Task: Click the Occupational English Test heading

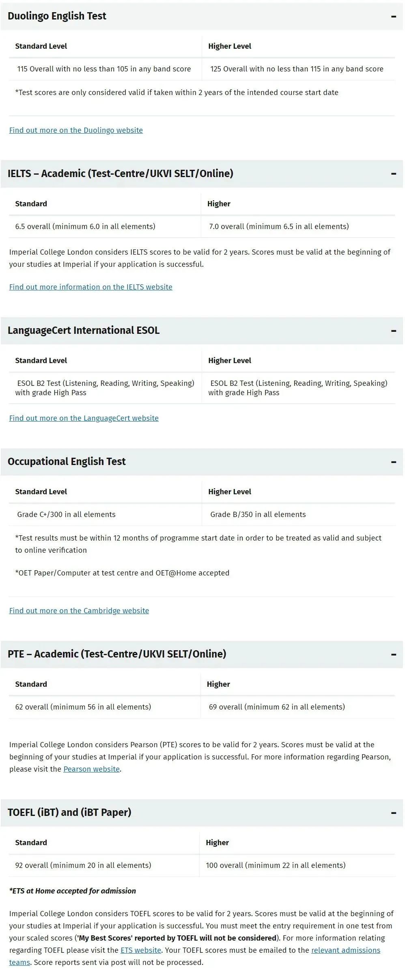Action: (67, 462)
